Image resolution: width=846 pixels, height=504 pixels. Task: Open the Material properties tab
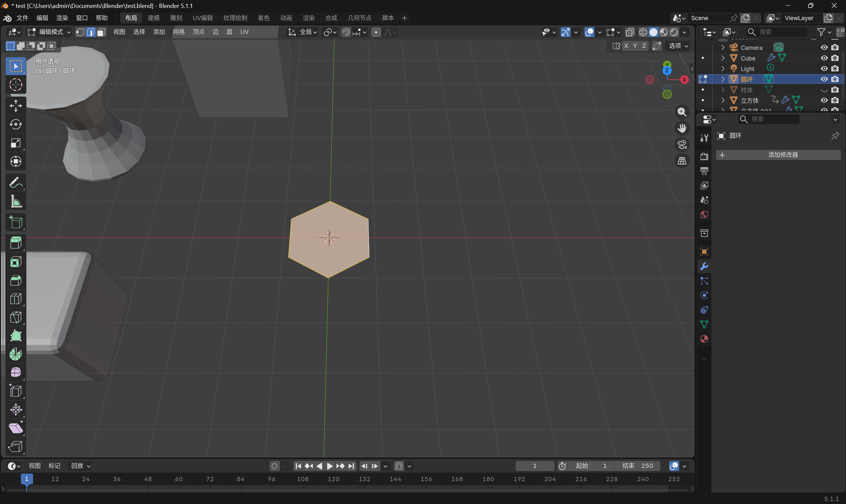[704, 339]
